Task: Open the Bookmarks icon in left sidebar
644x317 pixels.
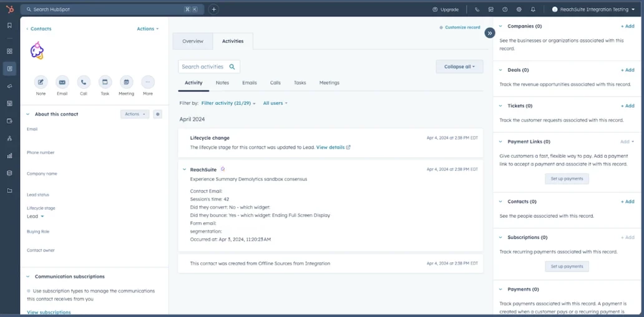Action: pyautogui.click(x=9, y=26)
